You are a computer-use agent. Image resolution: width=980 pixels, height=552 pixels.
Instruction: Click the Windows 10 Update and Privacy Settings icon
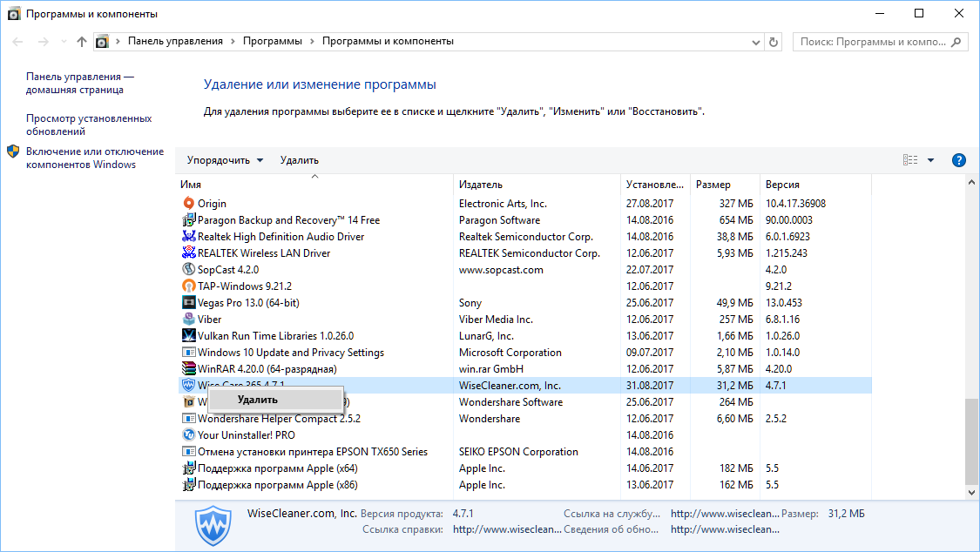189,352
